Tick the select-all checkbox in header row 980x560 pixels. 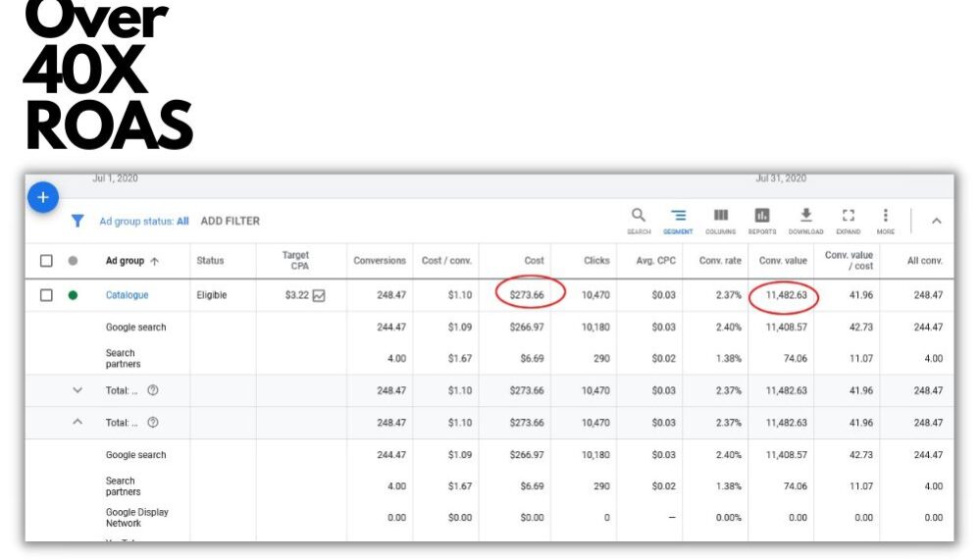[46, 261]
